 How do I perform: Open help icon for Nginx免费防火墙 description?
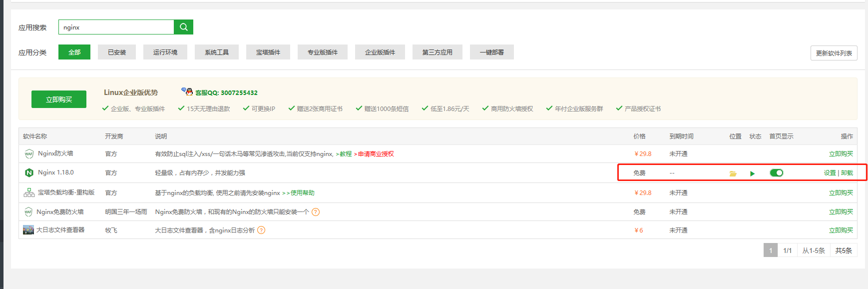tap(316, 212)
